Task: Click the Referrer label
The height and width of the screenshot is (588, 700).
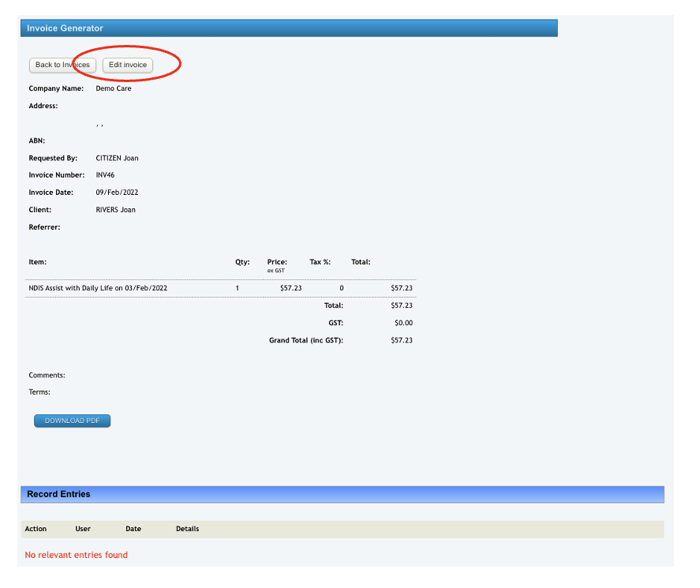Action: pyautogui.click(x=44, y=227)
